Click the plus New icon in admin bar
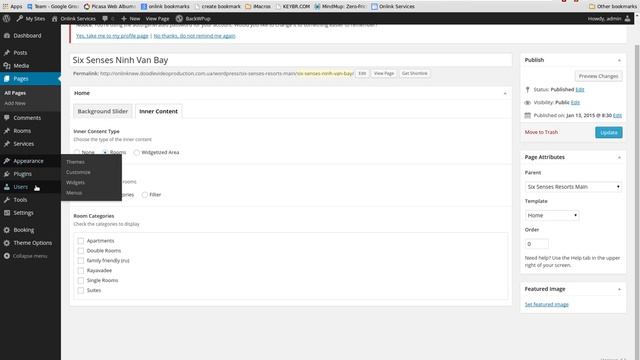Viewport: 640px width, 360px height. [124, 18]
